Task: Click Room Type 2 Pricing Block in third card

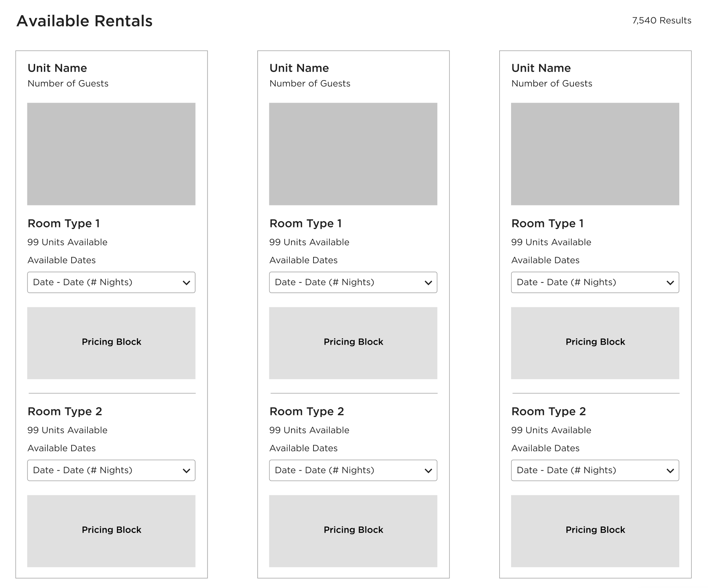Action: click(x=595, y=531)
